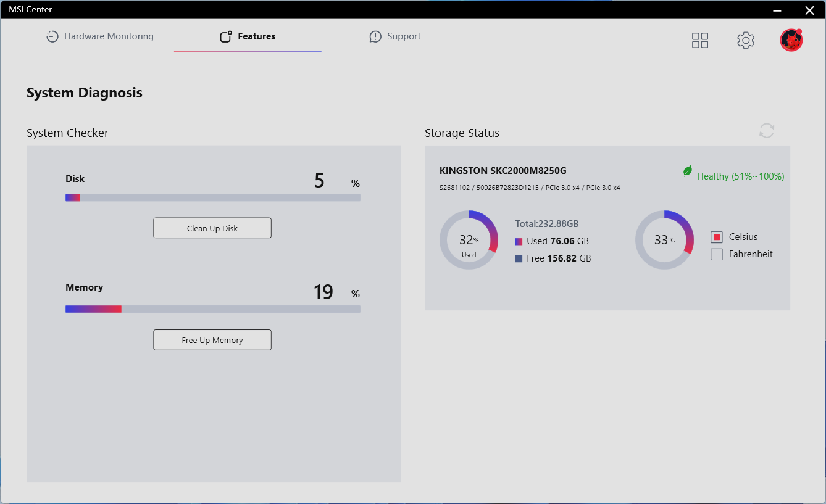The image size is (826, 504).
Task: Click the Used 76.06 GB value
Action: [x=558, y=241]
